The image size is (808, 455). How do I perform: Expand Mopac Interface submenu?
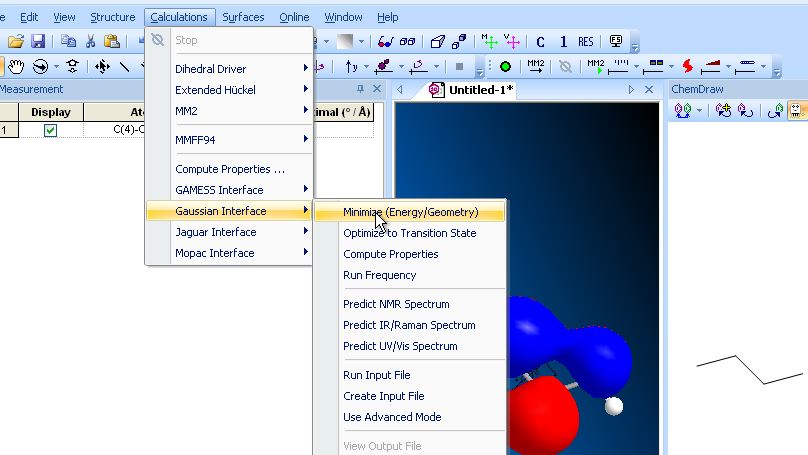click(228, 254)
